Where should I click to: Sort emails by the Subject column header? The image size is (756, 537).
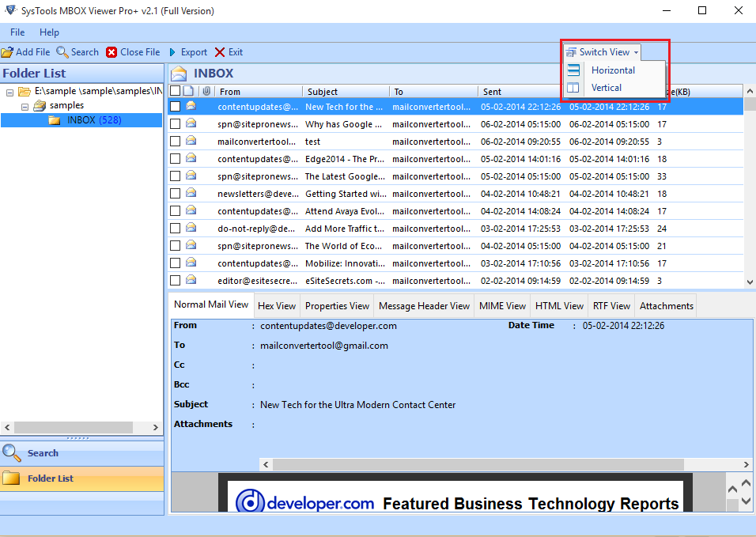(x=346, y=92)
